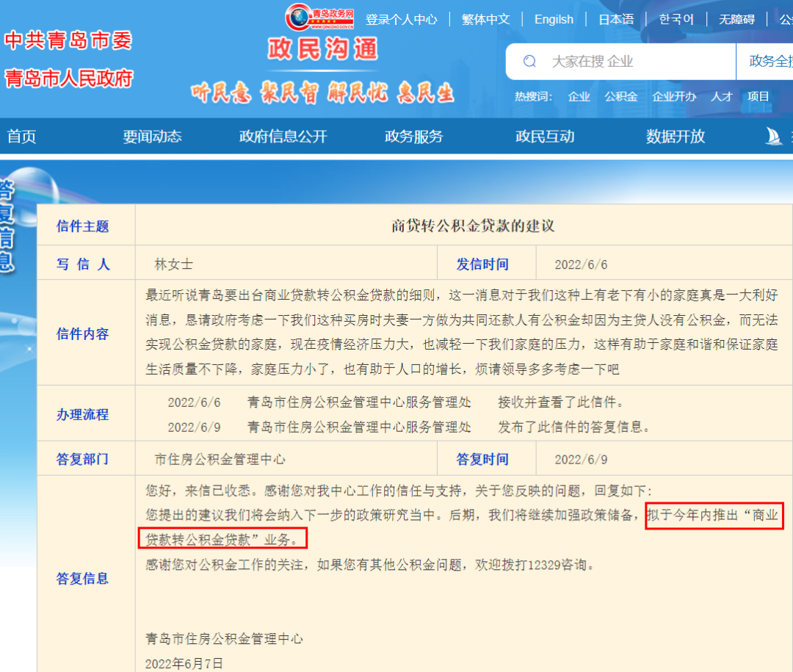The height and width of the screenshot is (672, 793).
Task: Switch language to English
Action: pyautogui.click(x=554, y=19)
